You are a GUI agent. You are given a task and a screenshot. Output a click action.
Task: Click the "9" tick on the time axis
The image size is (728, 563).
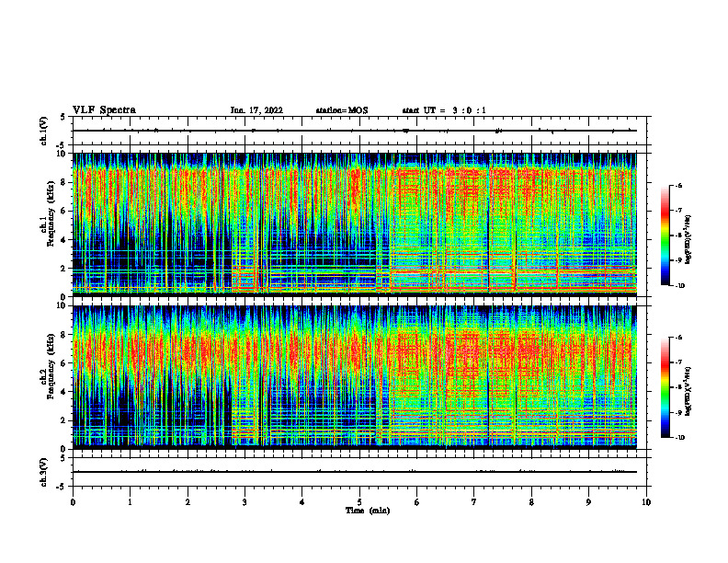(x=588, y=502)
